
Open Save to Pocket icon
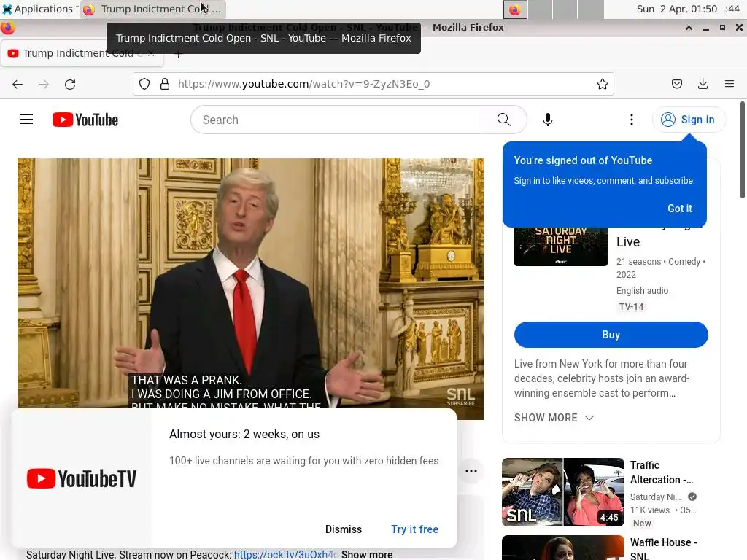pyautogui.click(x=676, y=85)
